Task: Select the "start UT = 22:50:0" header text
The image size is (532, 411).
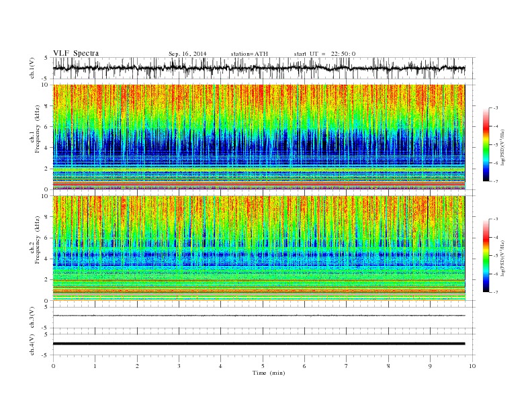Action: (x=324, y=54)
